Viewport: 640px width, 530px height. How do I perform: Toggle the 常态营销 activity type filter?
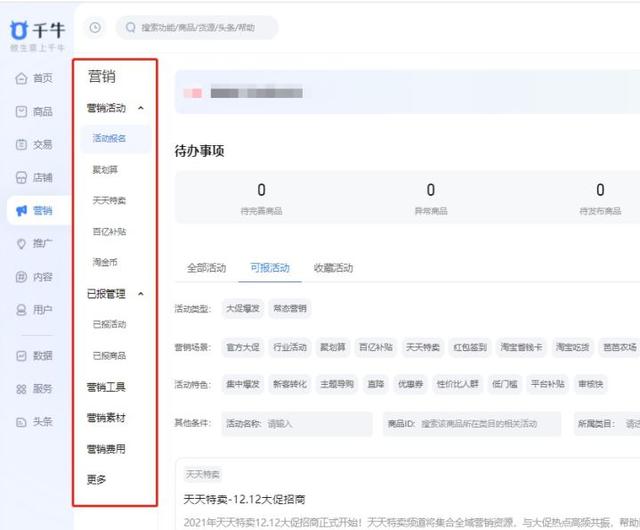point(290,308)
